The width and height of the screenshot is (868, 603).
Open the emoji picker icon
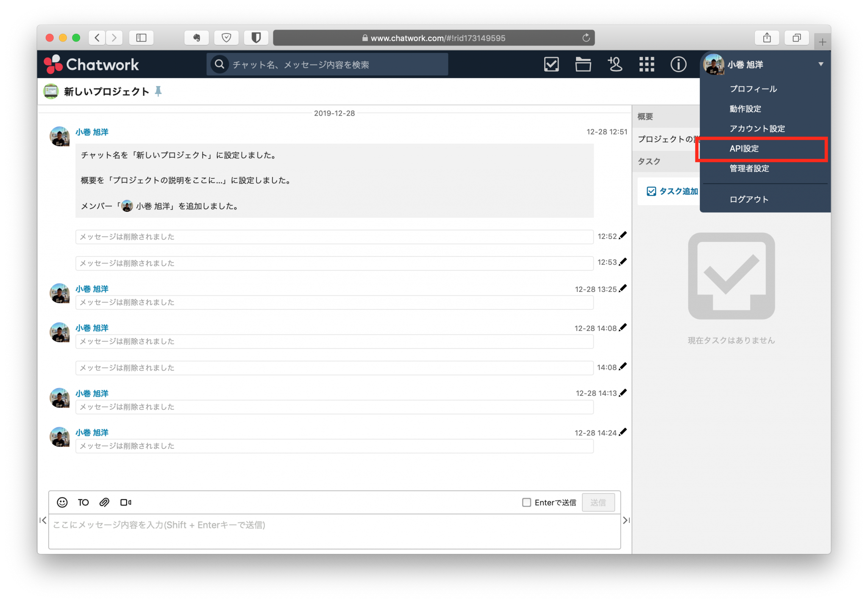[62, 502]
